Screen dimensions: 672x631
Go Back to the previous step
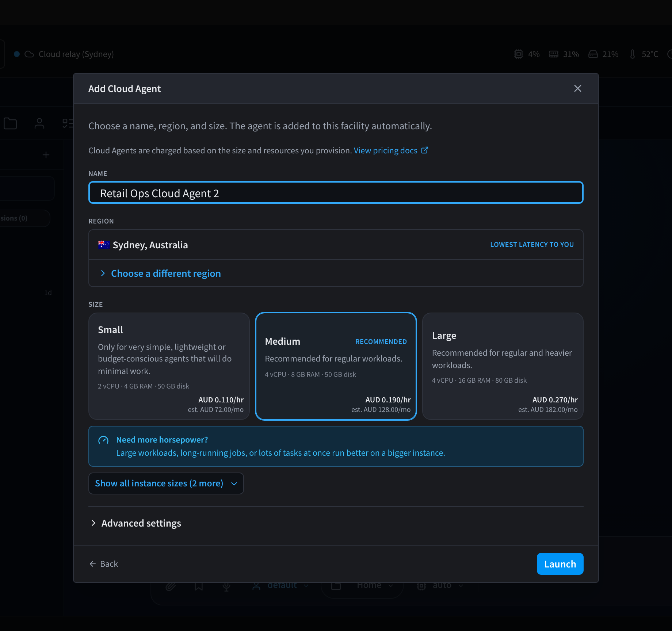pyautogui.click(x=104, y=564)
